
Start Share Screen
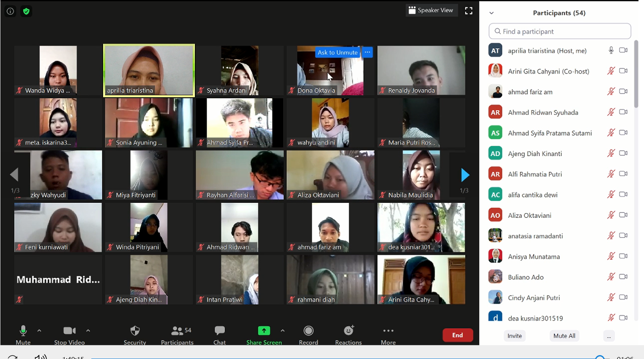[x=264, y=335]
